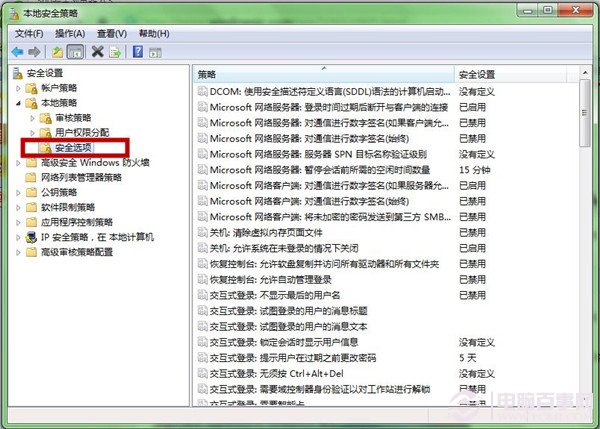Click the policy icon beside DCOM entry
The width and height of the screenshot is (600, 429).
pyautogui.click(x=202, y=91)
